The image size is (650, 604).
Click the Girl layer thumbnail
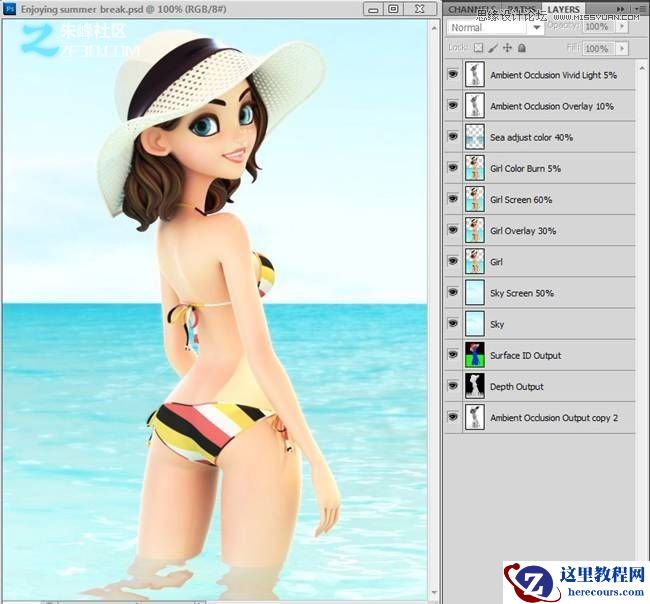coord(475,261)
